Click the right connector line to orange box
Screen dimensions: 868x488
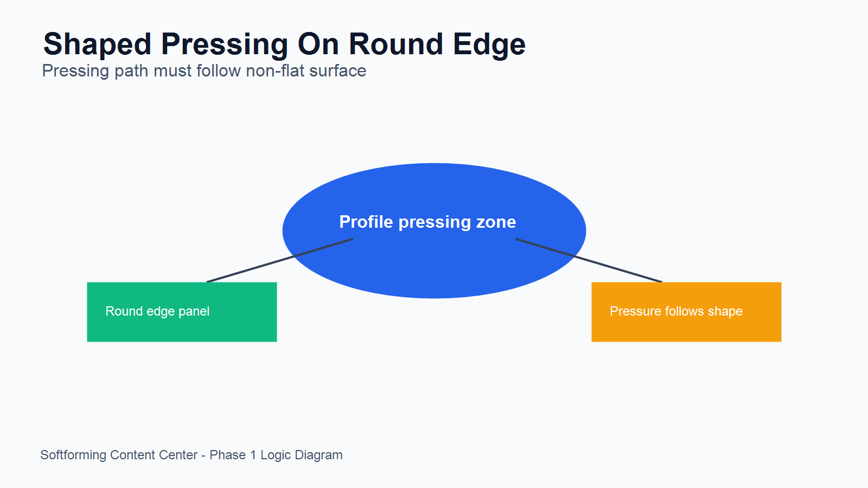[589, 260]
